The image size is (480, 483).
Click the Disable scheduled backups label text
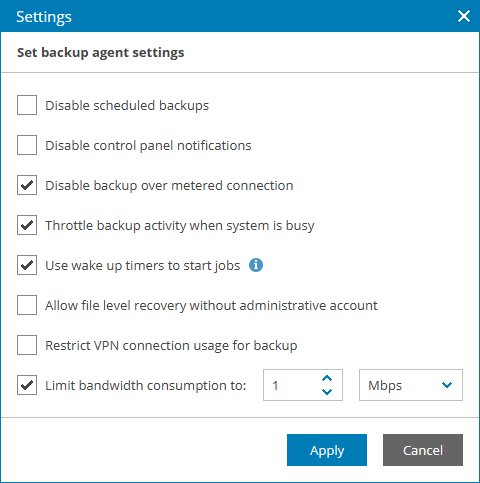pos(127,106)
